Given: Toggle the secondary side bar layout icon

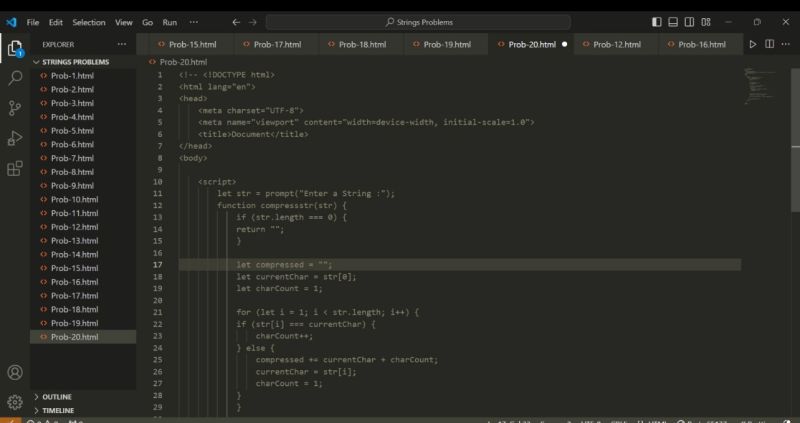Looking at the screenshot, I should 689,22.
